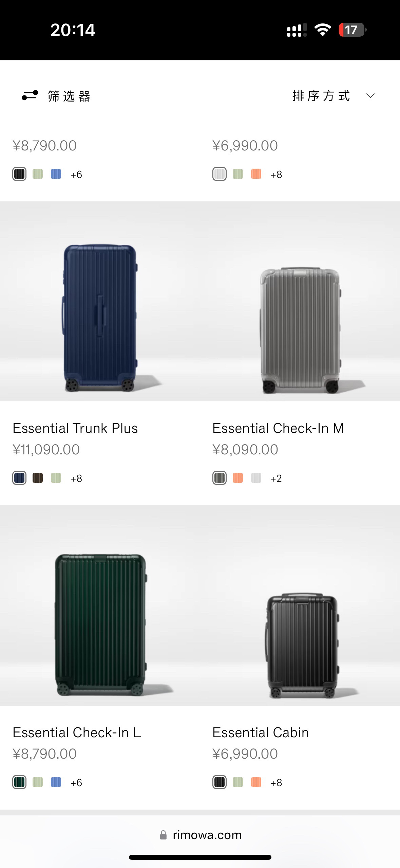Tap the cellular signal bars icon
The image size is (400, 868).
pyautogui.click(x=297, y=30)
